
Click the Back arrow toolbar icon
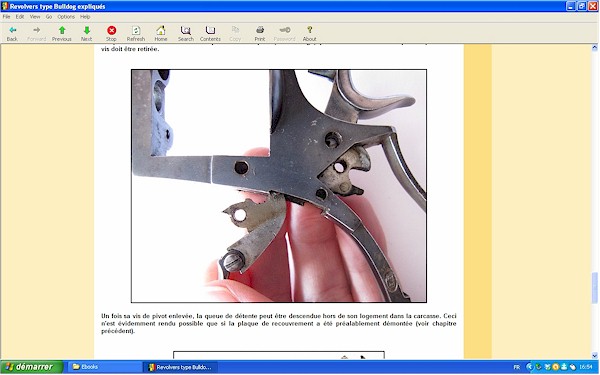[12, 30]
